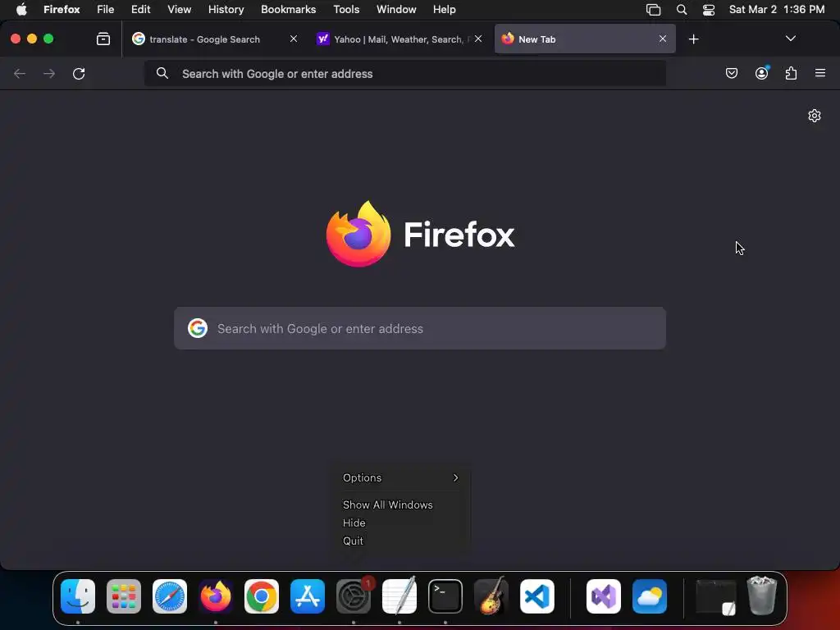Open the Apple menu
The width and height of the screenshot is (840, 630).
click(x=21, y=9)
